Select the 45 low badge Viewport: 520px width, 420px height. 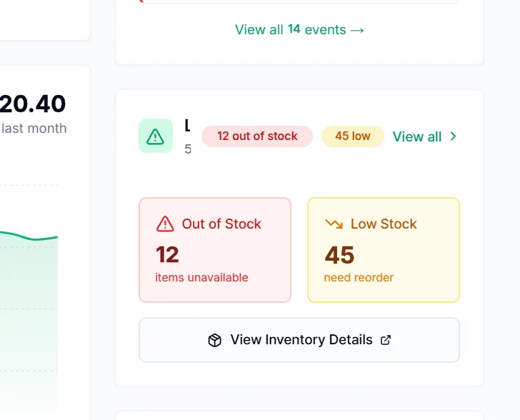353,136
